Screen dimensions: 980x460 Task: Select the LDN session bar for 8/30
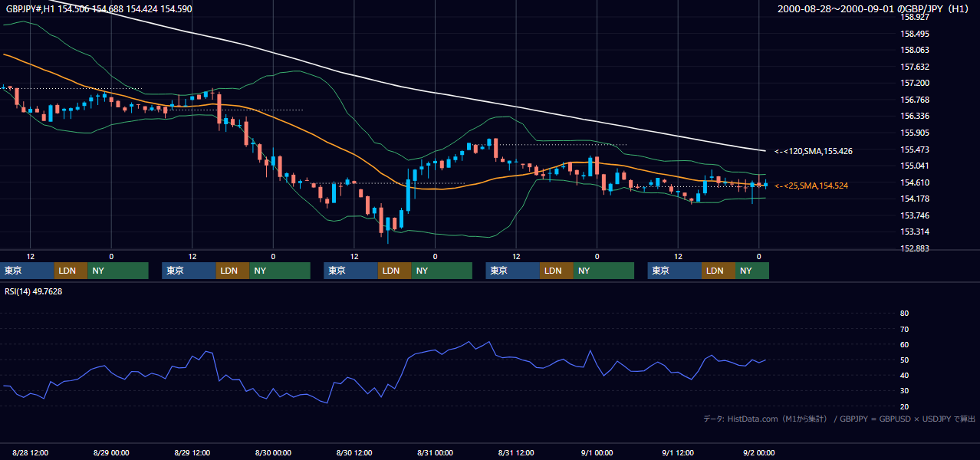click(x=394, y=271)
